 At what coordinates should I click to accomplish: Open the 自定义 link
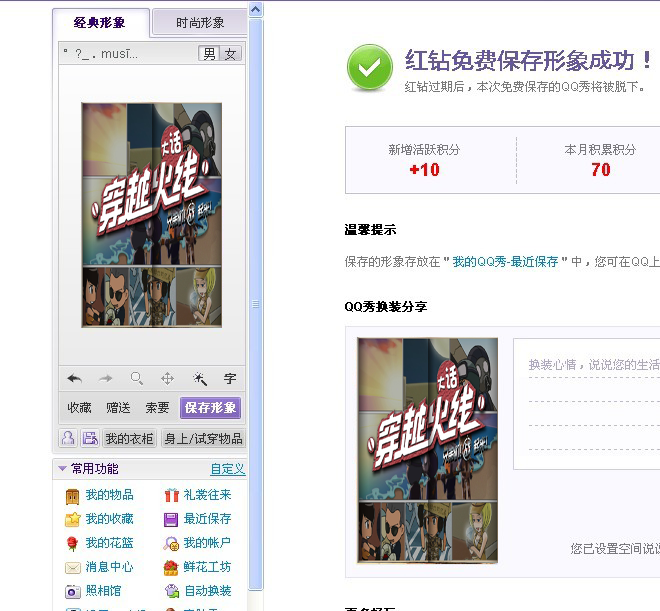(x=227, y=469)
